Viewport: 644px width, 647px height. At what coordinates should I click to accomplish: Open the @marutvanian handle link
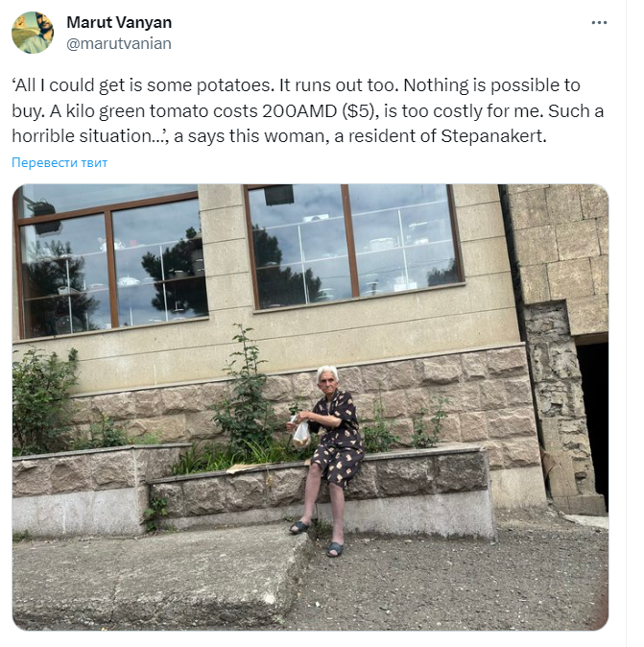pos(119,43)
